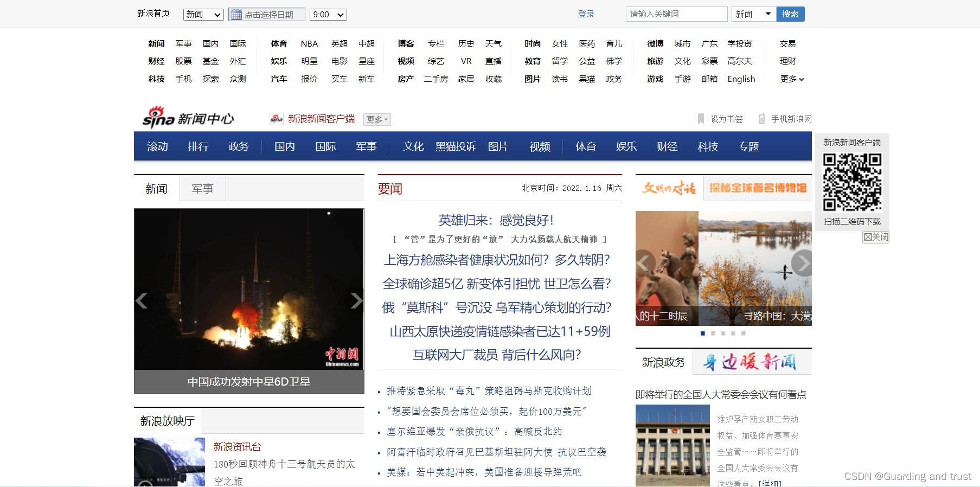Open the 新浪放映厅 video thumbnail

(x=169, y=462)
